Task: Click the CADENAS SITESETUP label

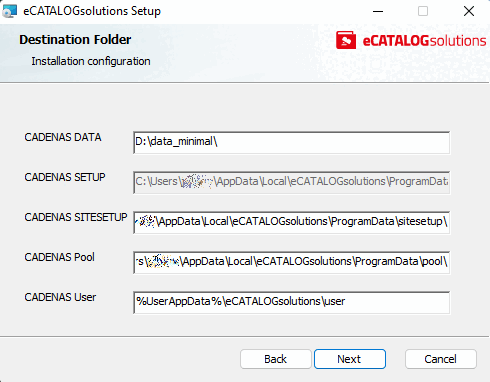Action: click(76, 217)
